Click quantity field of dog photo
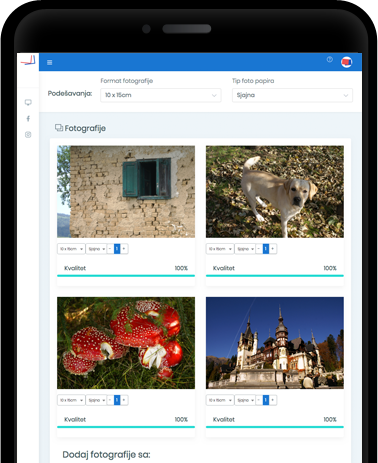378x463 pixels. pos(266,249)
